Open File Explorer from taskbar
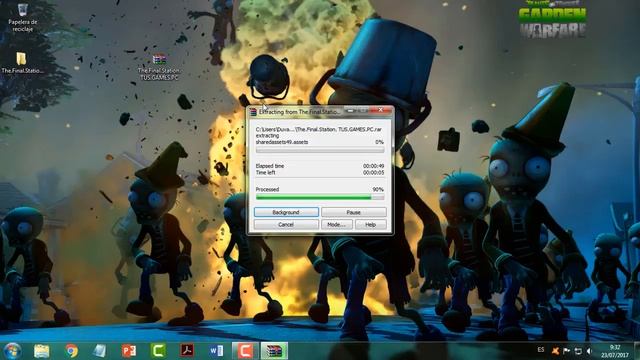Image resolution: width=640 pixels, height=360 pixels. click(42, 351)
